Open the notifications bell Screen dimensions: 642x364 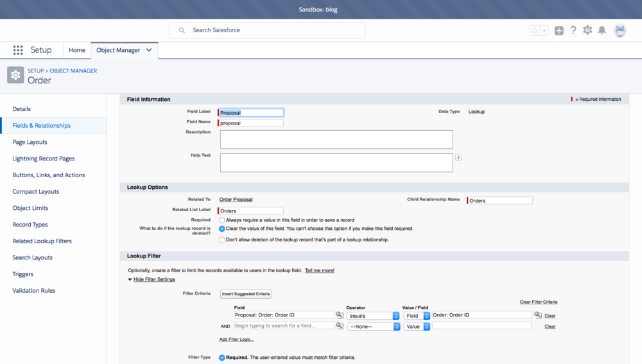tap(602, 30)
